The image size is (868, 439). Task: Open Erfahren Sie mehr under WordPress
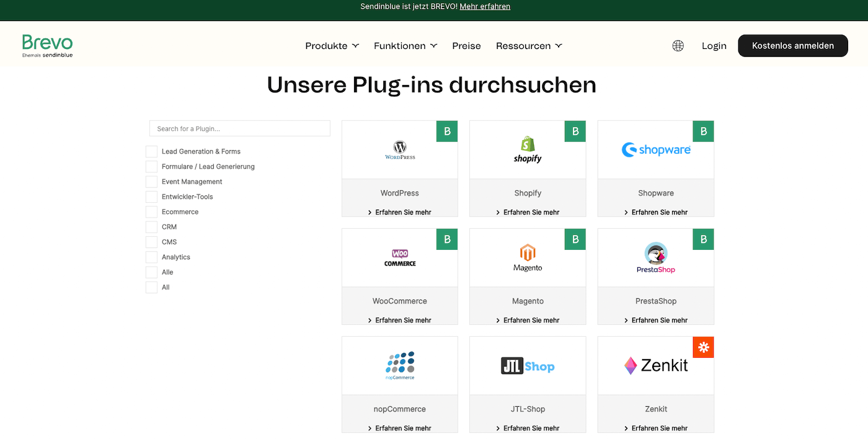400,212
